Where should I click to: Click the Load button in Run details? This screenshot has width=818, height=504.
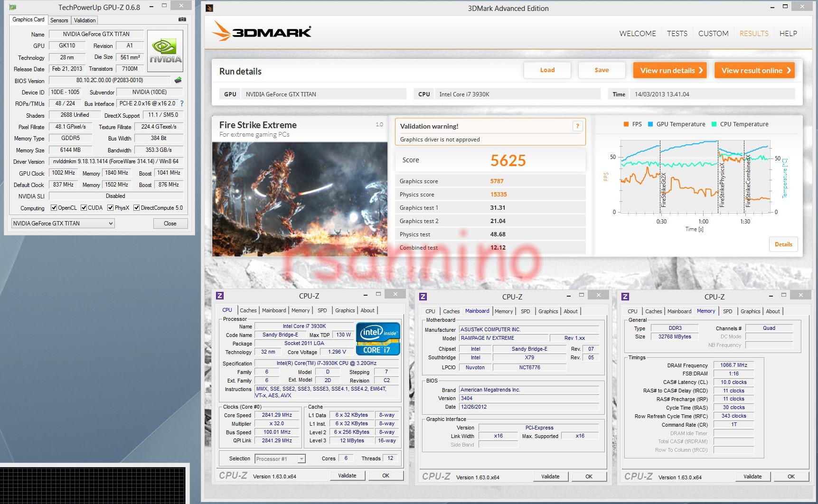tap(547, 70)
